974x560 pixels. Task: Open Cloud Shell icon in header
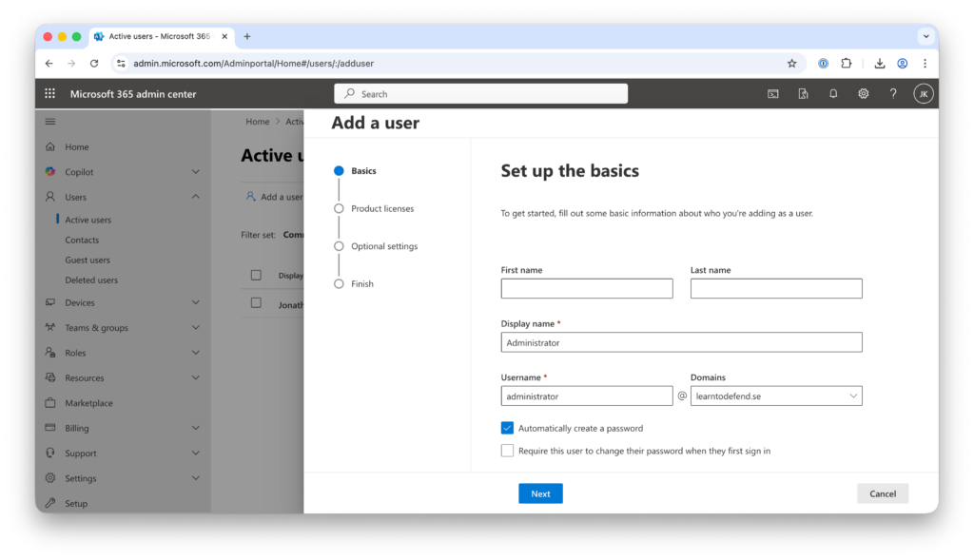click(x=773, y=94)
